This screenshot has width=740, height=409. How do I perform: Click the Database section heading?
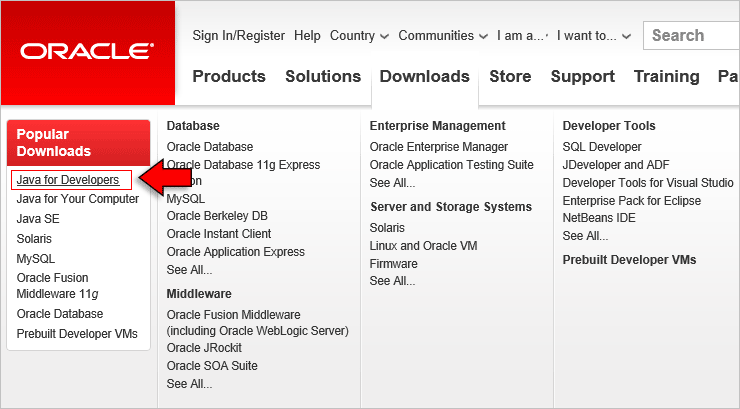pyautogui.click(x=193, y=126)
